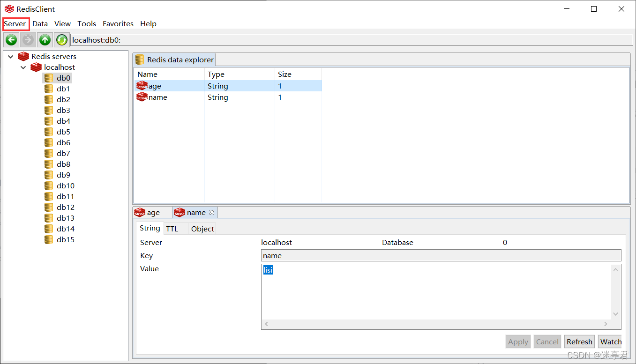Select the db7 database icon
Viewport: 636px width, 364px height.
49,153
